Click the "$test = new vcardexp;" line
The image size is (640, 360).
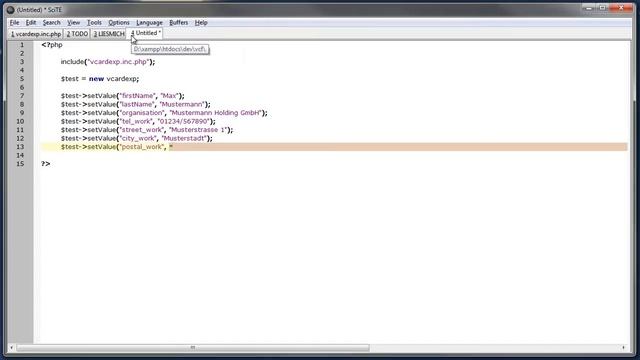point(100,79)
